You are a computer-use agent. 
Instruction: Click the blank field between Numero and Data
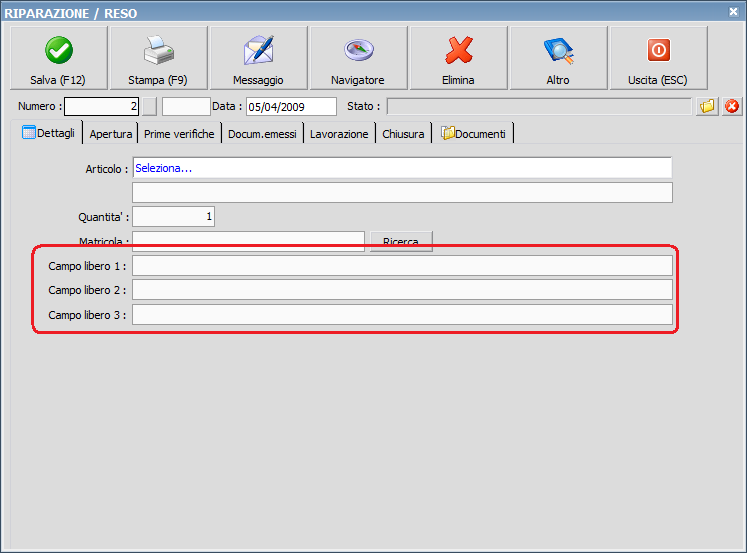coord(186,106)
